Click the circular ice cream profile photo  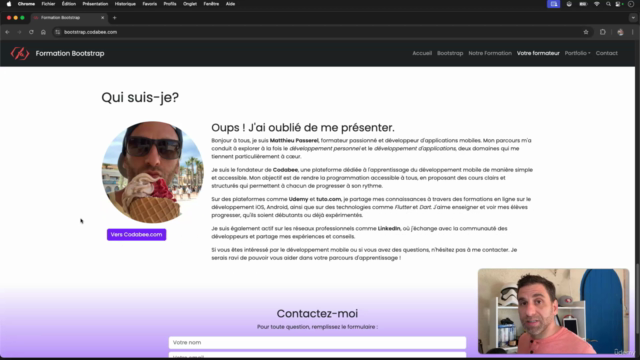click(x=152, y=172)
